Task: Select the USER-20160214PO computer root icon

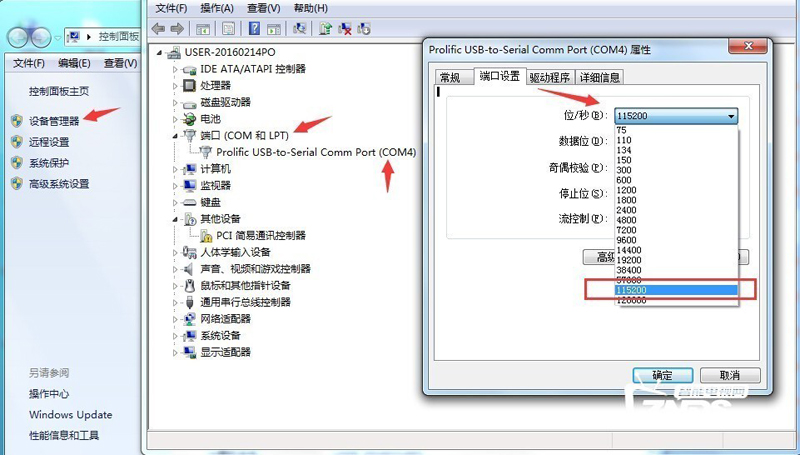Action: (x=174, y=52)
